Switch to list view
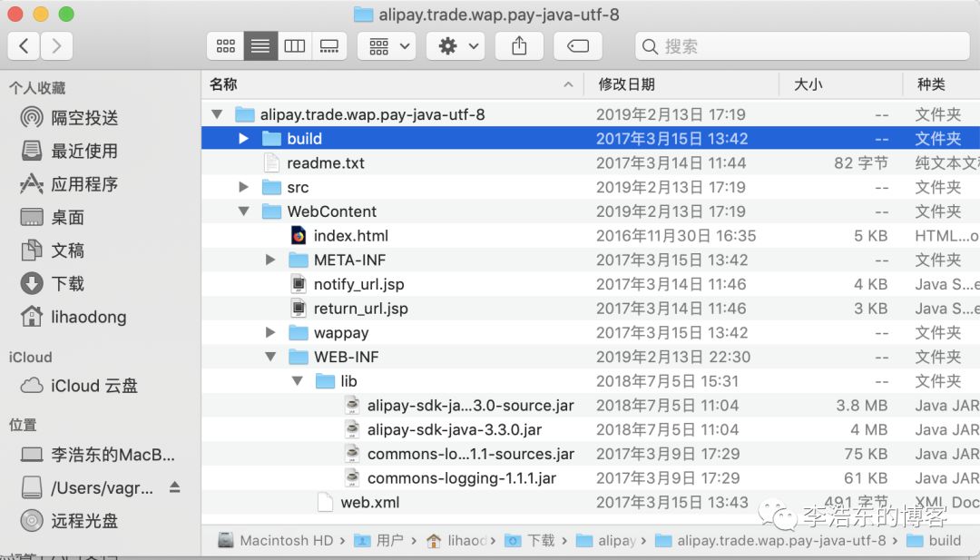Screen dimensions: 980x560 click(x=260, y=45)
